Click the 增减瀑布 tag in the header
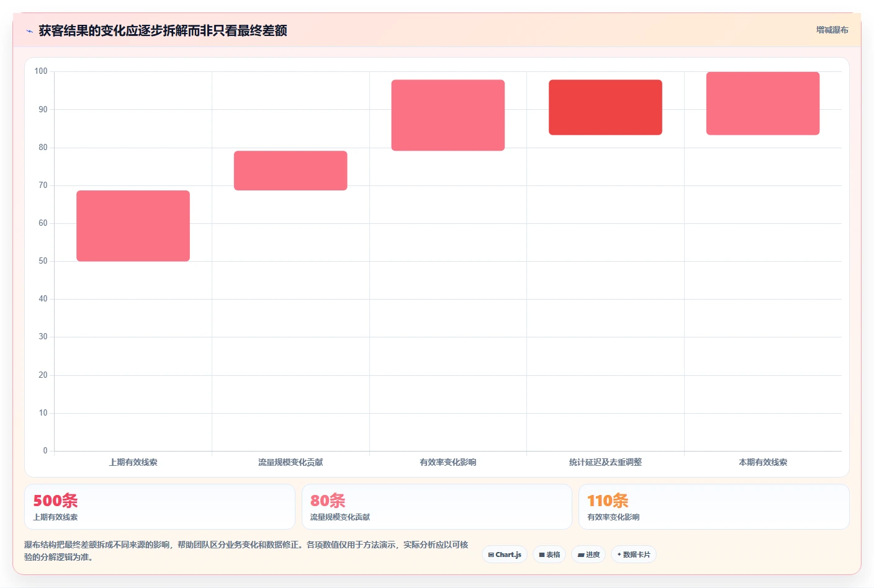 click(832, 30)
